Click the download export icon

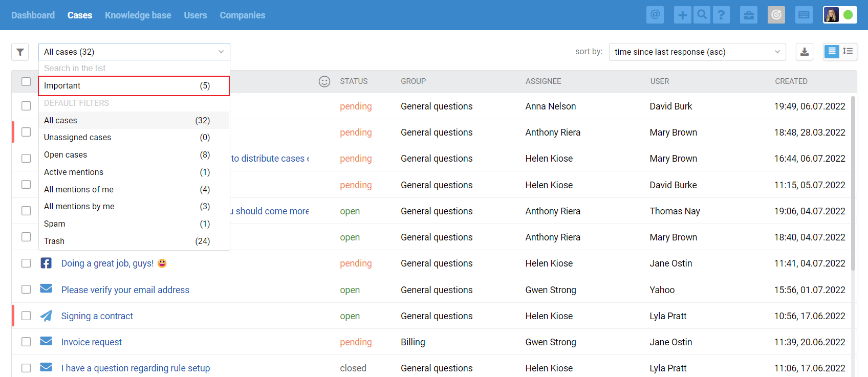click(x=805, y=52)
